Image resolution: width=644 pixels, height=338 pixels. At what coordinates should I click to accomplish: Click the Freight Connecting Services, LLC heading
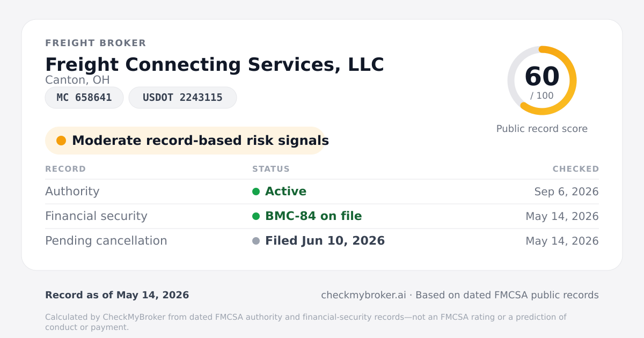tap(215, 64)
